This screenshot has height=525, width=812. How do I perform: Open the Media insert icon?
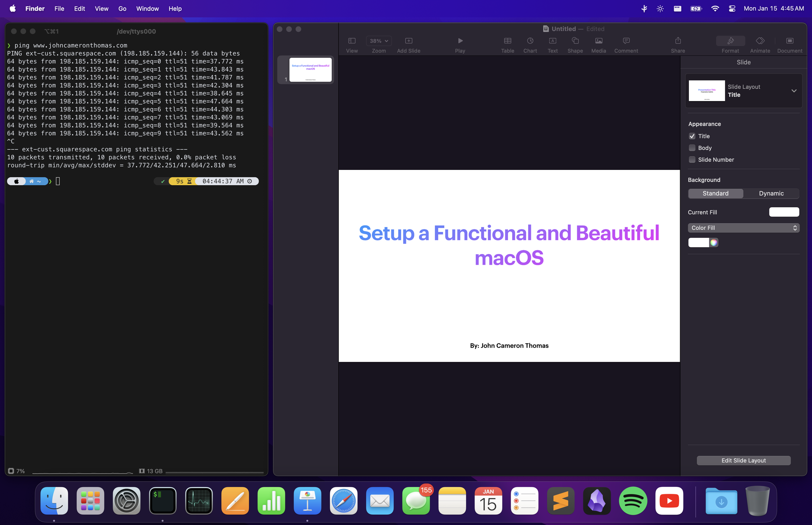[x=598, y=41]
